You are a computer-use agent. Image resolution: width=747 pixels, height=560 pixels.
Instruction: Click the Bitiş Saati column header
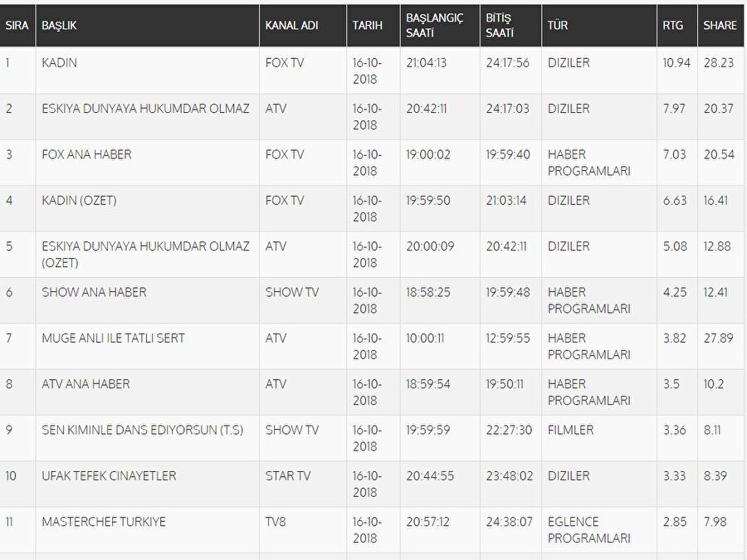coord(500,26)
